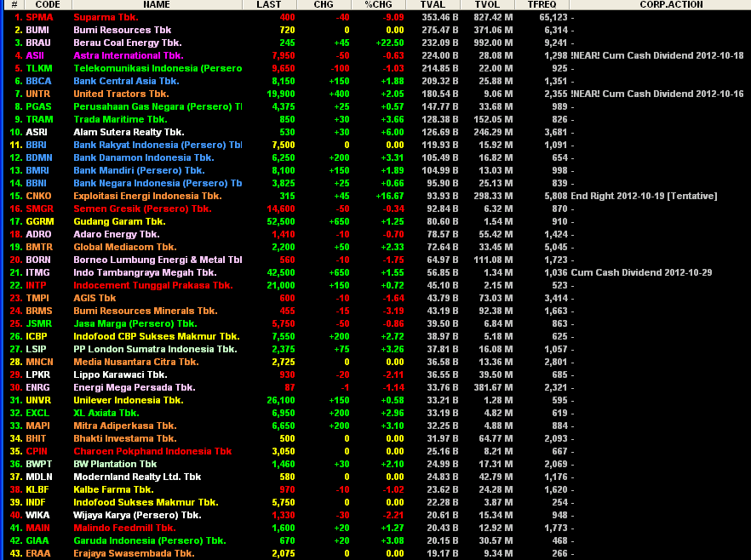Select stock code SPMA
Viewport: 751px width, 560px height.
tap(39, 17)
